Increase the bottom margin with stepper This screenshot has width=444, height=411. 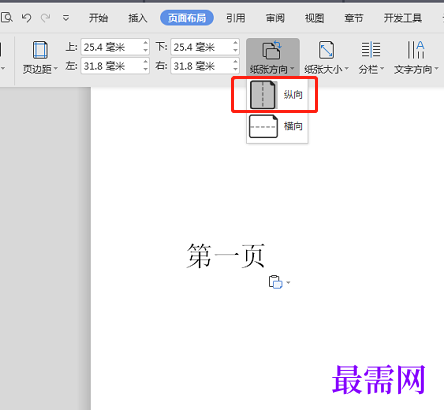pos(235,43)
